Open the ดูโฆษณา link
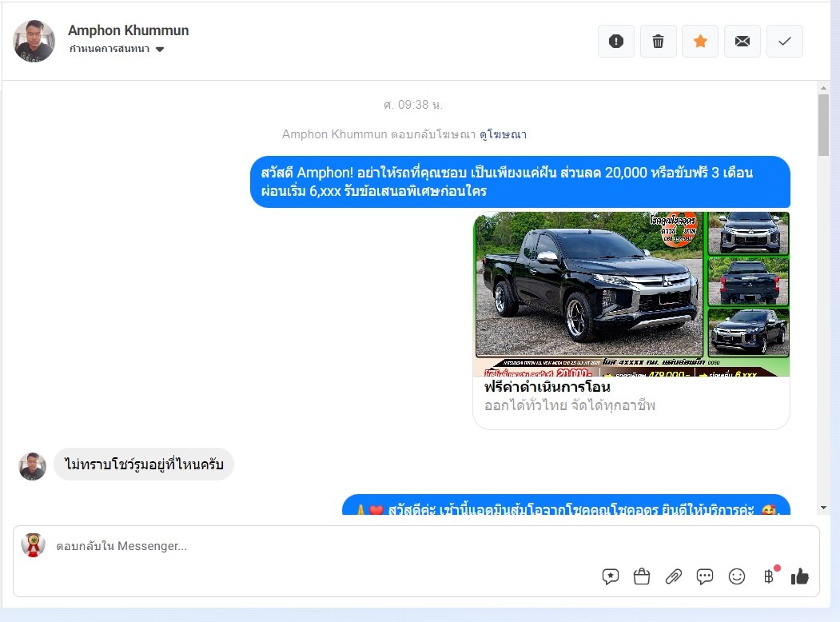The width and height of the screenshot is (840, 622). [503, 134]
